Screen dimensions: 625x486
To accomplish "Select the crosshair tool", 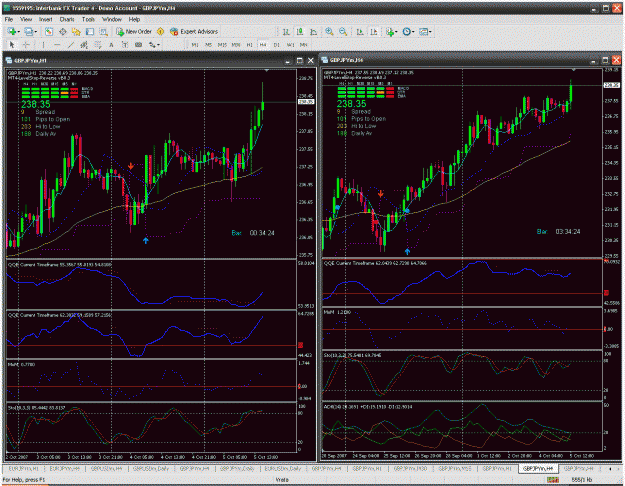I will pos(26,45).
